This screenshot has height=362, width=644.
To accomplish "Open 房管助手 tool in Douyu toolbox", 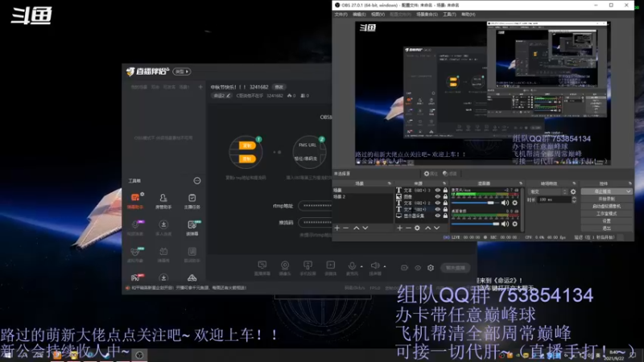I will point(163,200).
